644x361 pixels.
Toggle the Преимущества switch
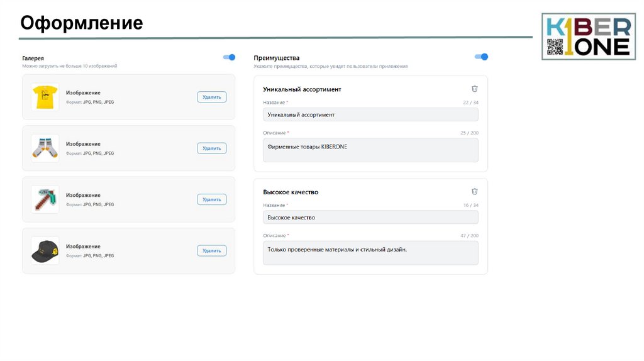coord(482,57)
